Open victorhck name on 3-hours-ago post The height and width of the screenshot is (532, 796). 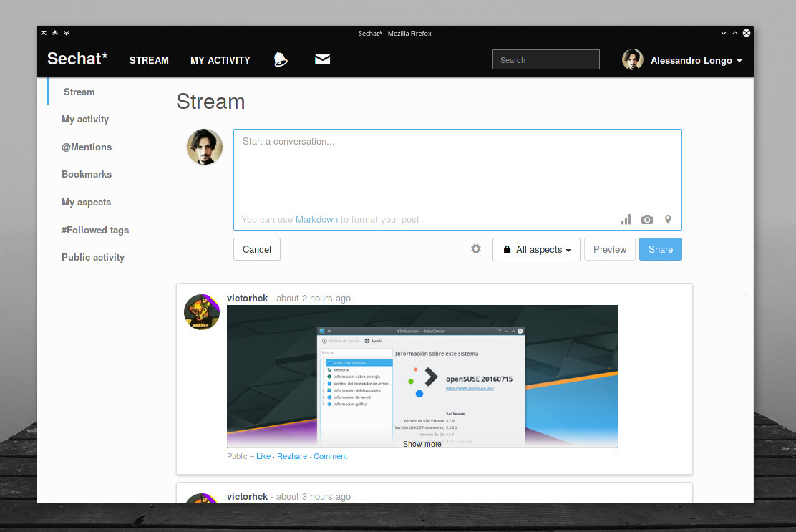coord(247,496)
